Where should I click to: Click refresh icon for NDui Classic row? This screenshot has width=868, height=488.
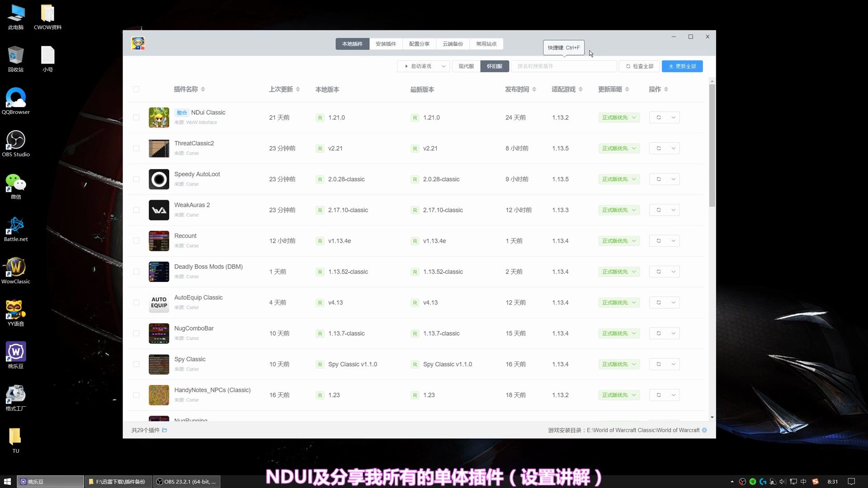pos(659,117)
